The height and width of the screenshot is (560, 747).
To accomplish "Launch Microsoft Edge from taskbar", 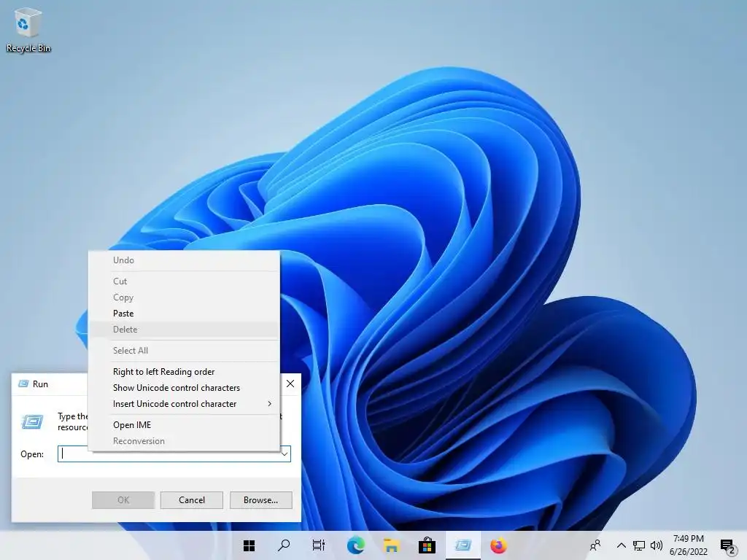I will click(355, 545).
